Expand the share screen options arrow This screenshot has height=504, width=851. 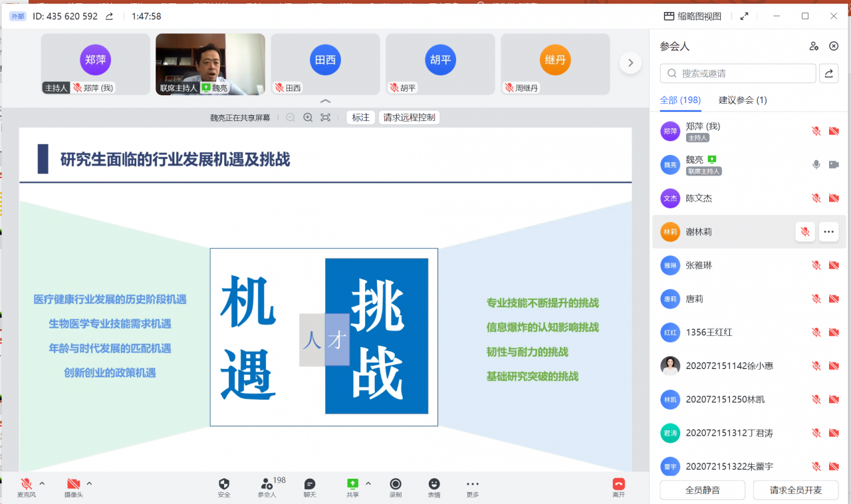[368, 483]
